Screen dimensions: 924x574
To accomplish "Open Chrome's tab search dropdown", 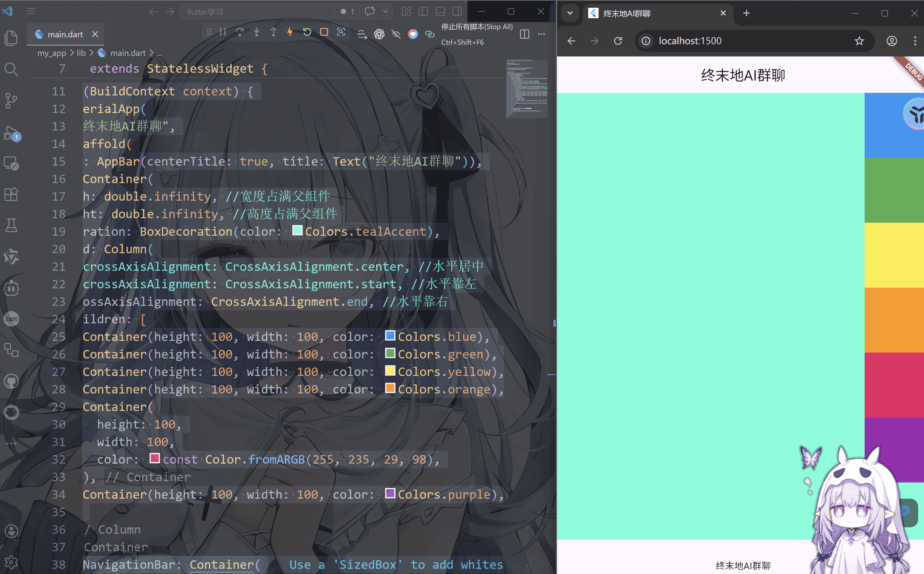I will (x=570, y=13).
